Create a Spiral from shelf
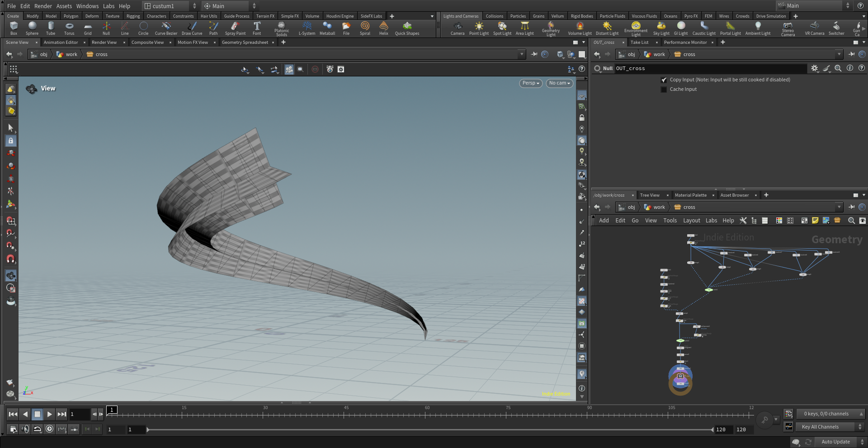868x448 pixels. (365, 28)
